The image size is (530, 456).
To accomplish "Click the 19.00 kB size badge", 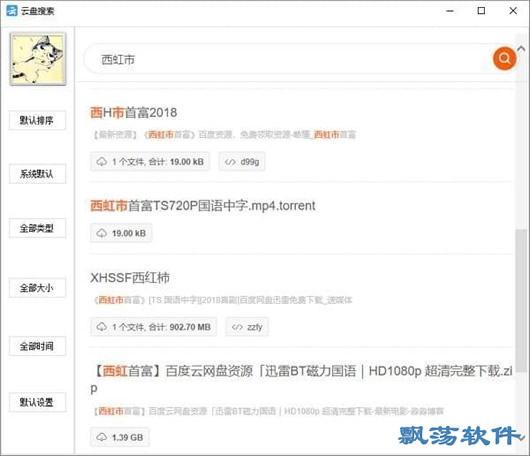I will (x=121, y=233).
